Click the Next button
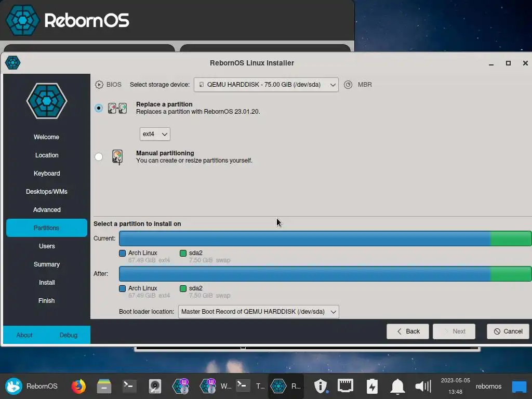 click(x=454, y=331)
